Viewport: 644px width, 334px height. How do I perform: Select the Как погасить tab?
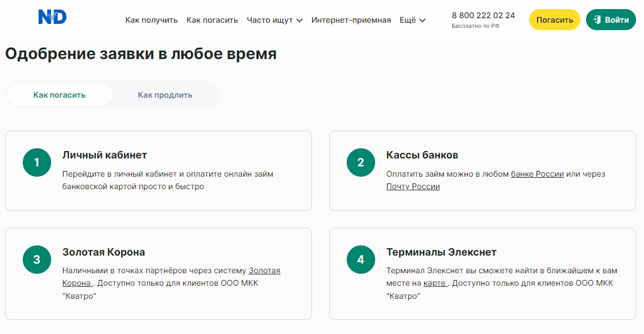[60, 95]
